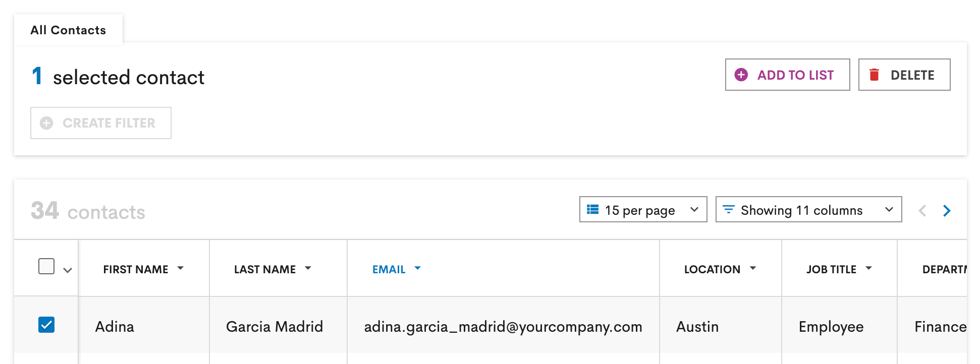Select Adina's email address cell
The height and width of the screenshot is (364, 980).
(503, 327)
